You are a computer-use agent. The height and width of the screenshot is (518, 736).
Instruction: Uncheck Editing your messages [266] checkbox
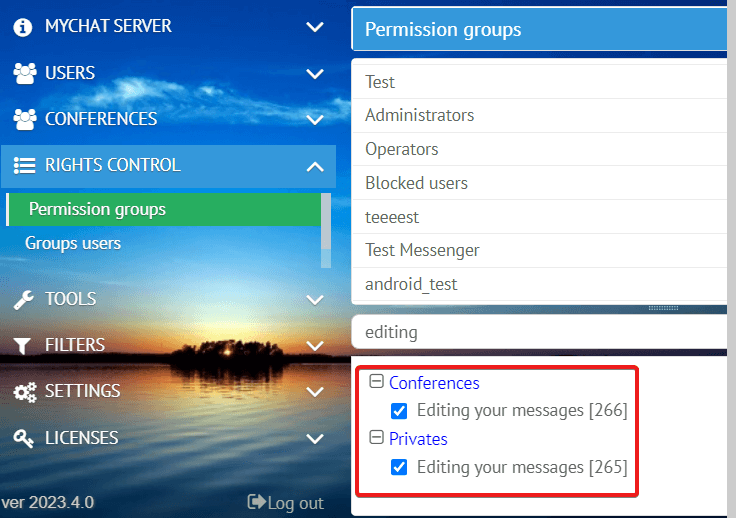click(399, 411)
